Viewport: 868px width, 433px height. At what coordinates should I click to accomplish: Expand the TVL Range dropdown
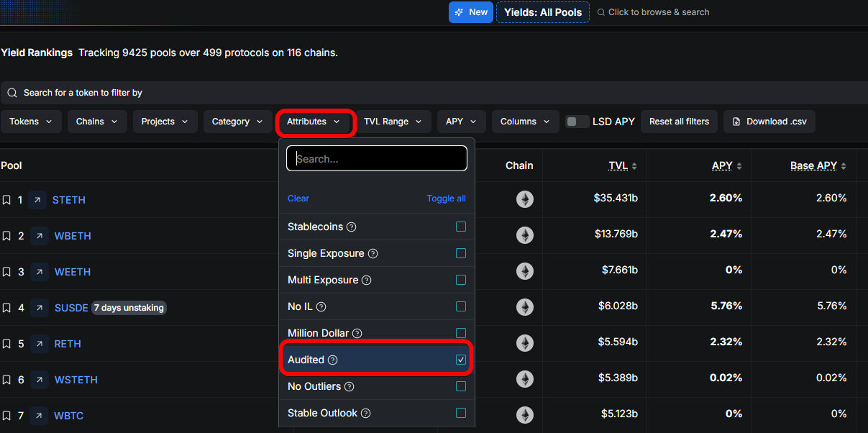point(393,122)
